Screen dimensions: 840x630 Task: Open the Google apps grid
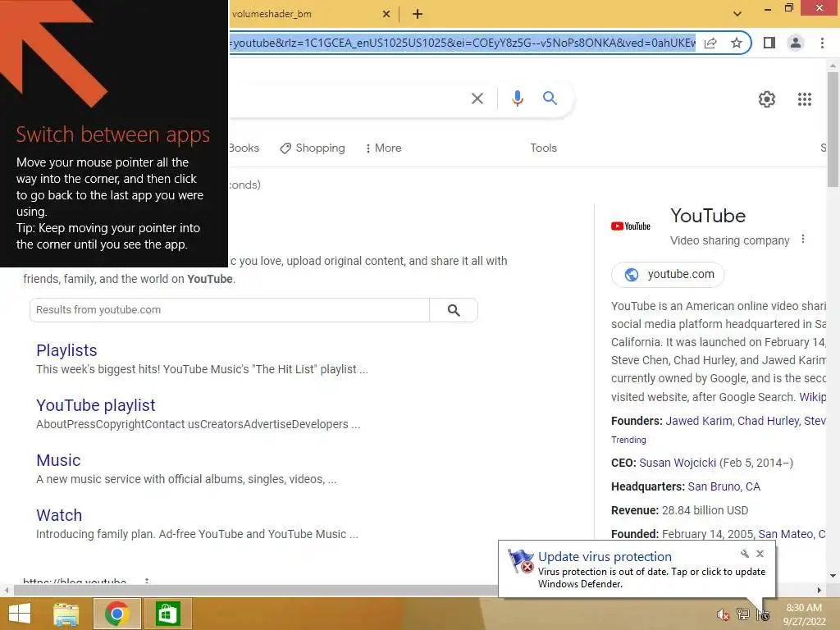pos(804,99)
